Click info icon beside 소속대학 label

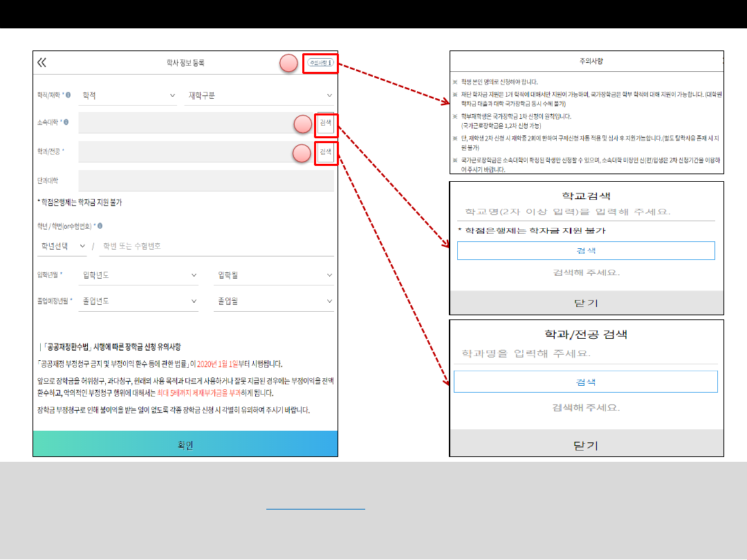pos(66,123)
